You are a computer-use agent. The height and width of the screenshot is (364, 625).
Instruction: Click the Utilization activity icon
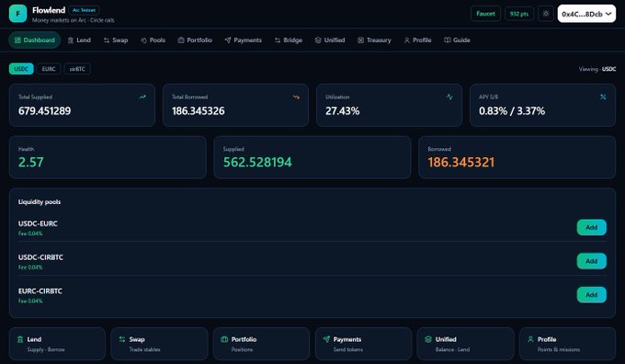[x=449, y=97]
